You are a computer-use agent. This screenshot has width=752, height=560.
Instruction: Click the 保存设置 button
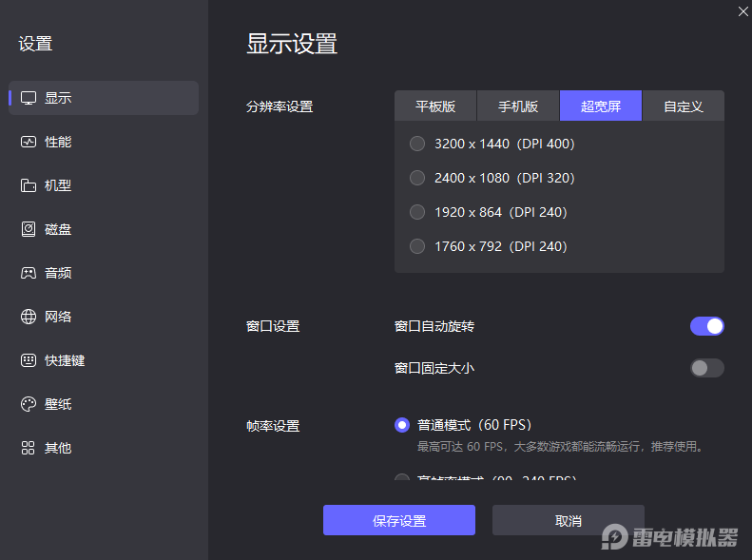click(x=399, y=520)
